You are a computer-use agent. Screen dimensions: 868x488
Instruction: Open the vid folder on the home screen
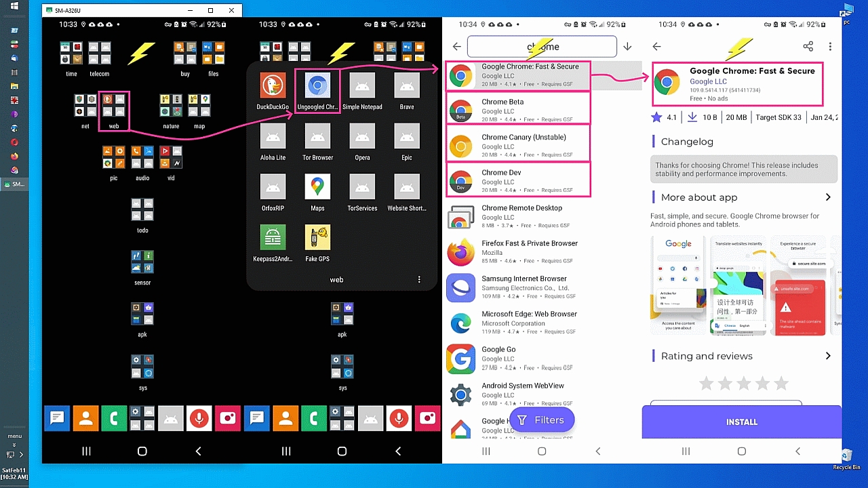tap(171, 163)
